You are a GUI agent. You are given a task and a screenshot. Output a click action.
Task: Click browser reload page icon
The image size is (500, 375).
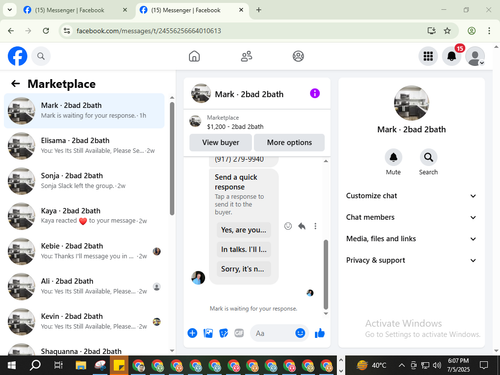(46, 31)
